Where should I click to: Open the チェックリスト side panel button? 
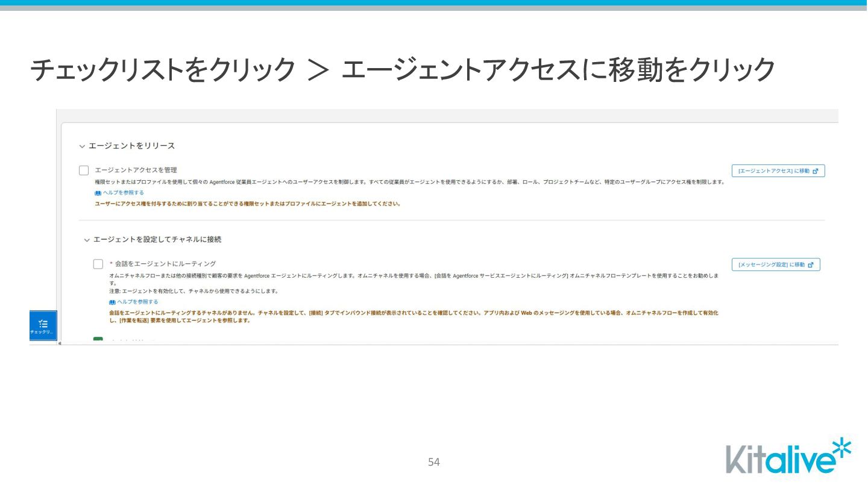coord(43,326)
